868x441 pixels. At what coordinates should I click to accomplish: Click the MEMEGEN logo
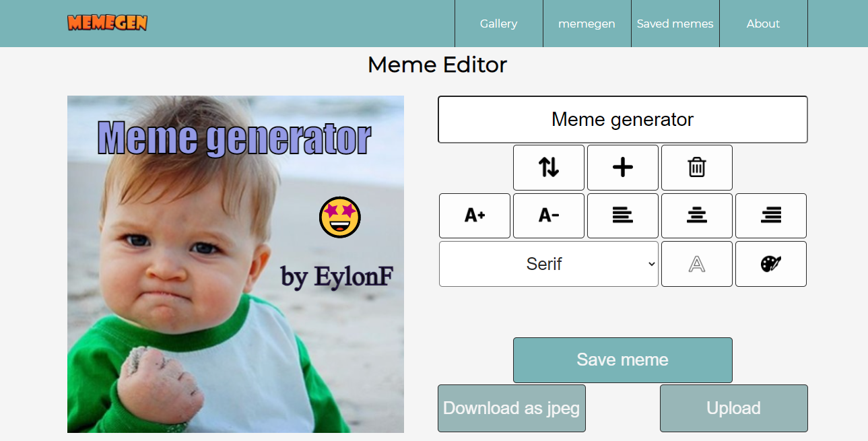click(x=107, y=23)
